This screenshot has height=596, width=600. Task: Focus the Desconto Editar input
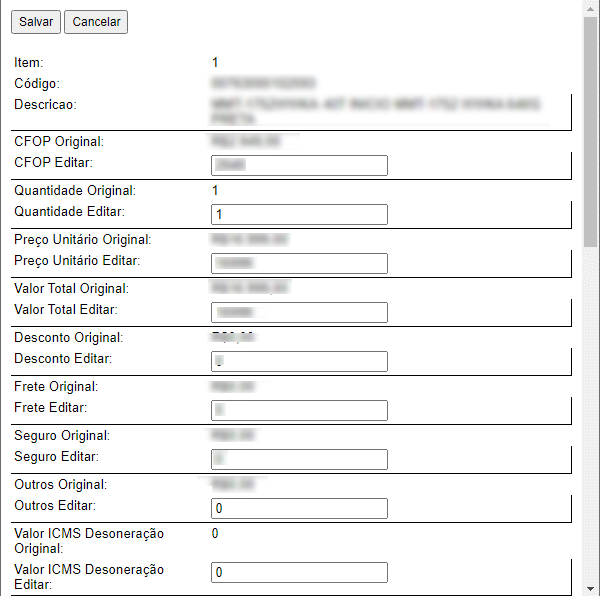(x=299, y=362)
